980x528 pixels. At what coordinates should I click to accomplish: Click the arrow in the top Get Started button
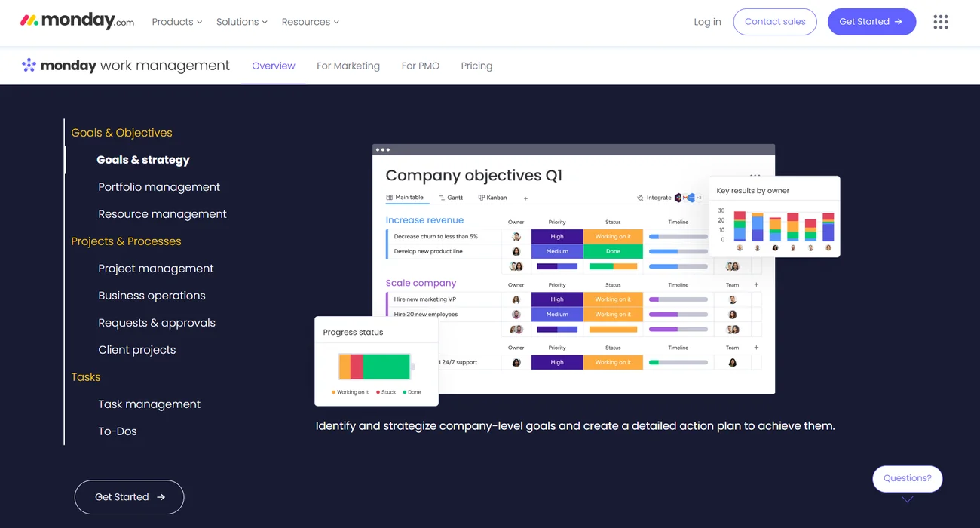click(x=898, y=22)
